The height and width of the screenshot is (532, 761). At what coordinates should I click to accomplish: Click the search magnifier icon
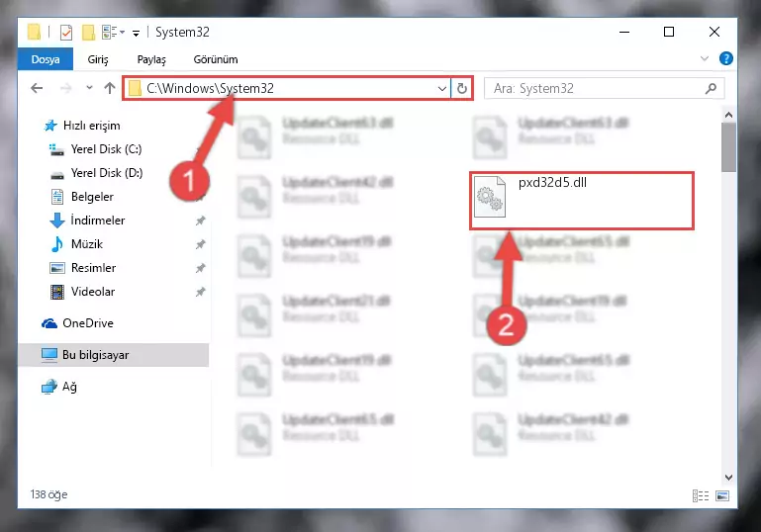tap(711, 88)
